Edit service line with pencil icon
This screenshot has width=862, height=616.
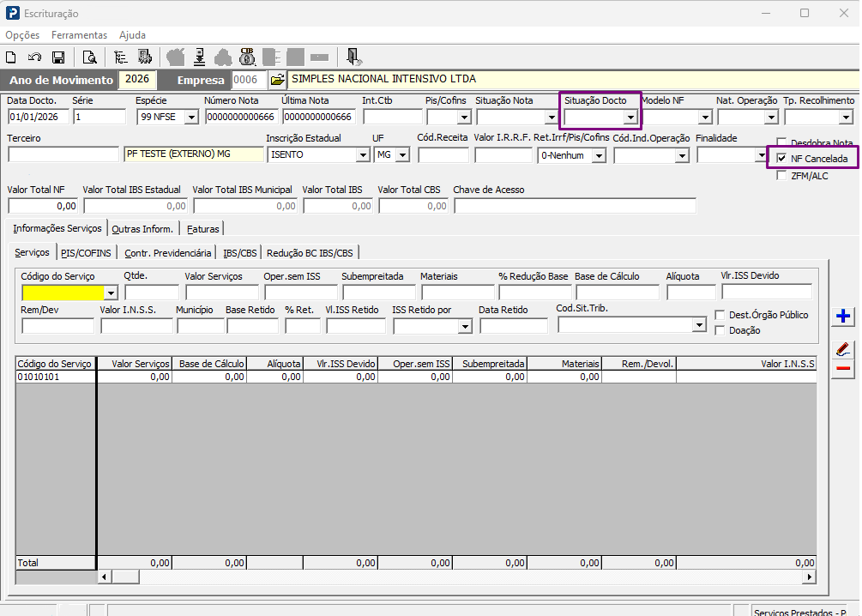843,350
